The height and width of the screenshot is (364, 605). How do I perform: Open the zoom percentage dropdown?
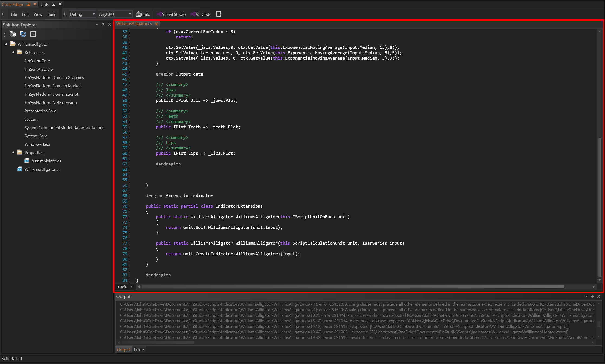[131, 287]
